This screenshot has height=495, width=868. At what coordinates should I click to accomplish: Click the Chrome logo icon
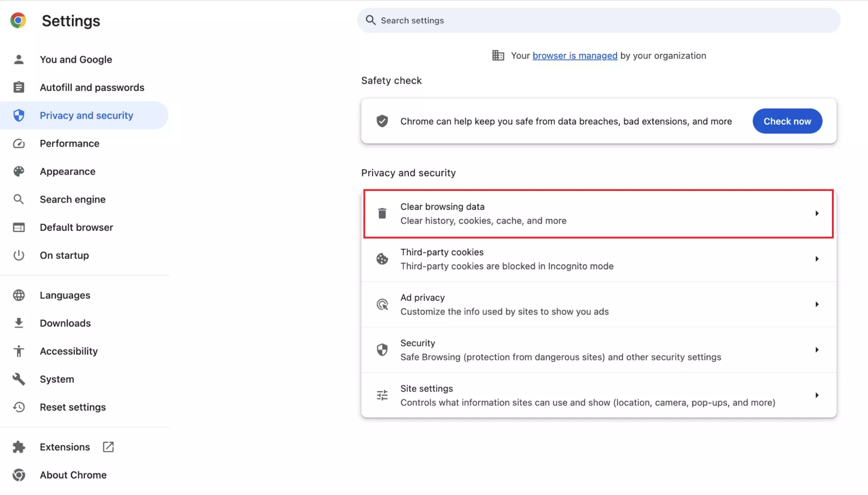tap(18, 20)
